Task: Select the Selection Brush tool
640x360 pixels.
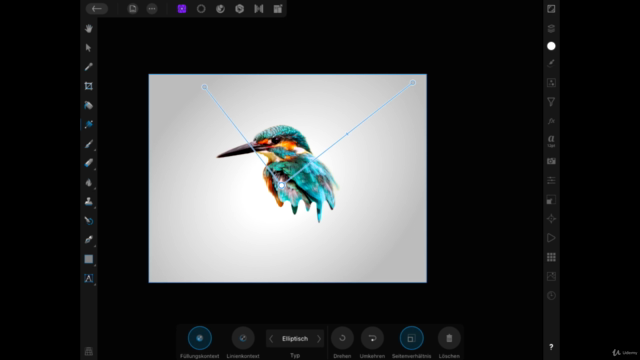Action: coord(89,105)
